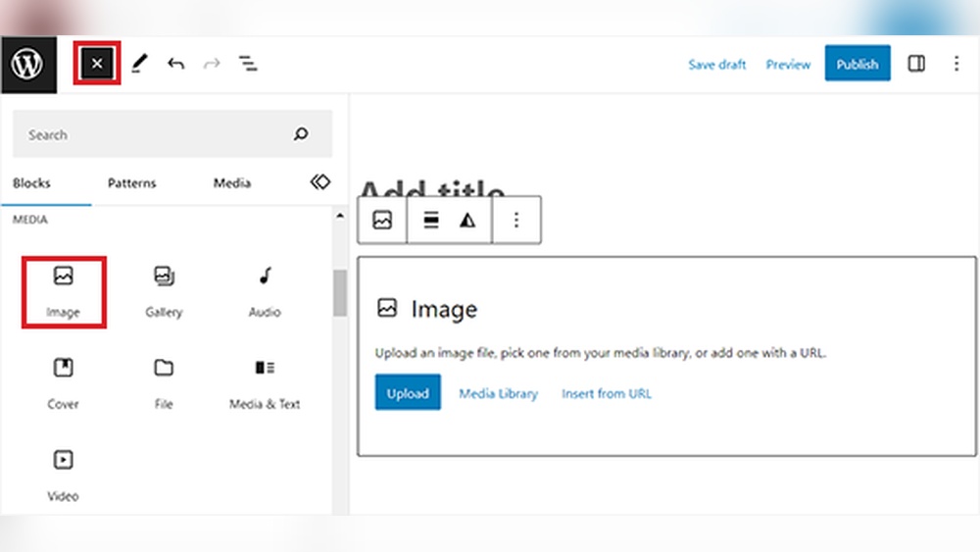Open the document overview list view
Viewport: 980px width, 552px height.
point(248,63)
